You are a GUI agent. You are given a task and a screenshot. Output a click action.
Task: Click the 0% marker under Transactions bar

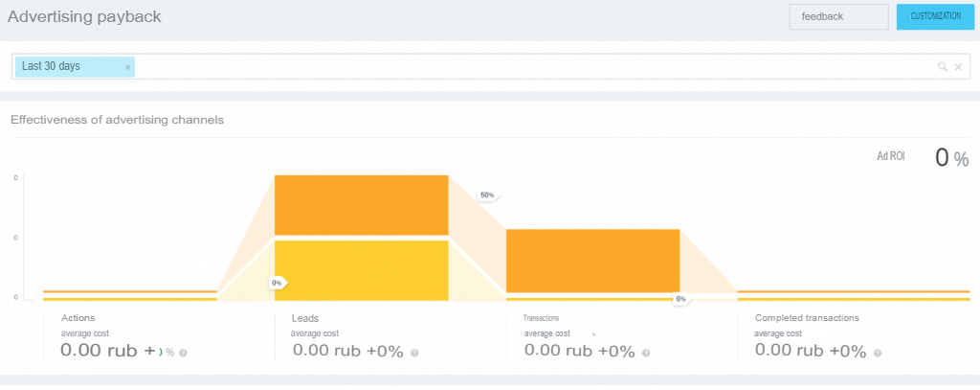679,299
